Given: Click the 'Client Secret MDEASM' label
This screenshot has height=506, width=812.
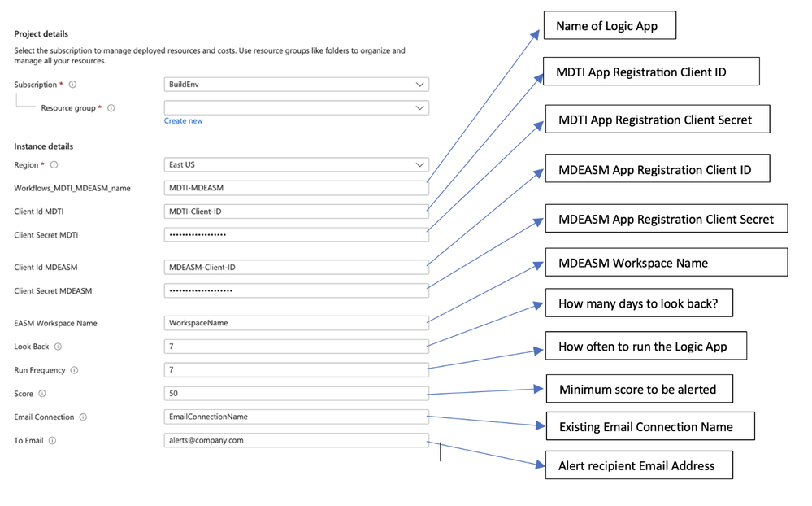Looking at the screenshot, I should [x=53, y=291].
